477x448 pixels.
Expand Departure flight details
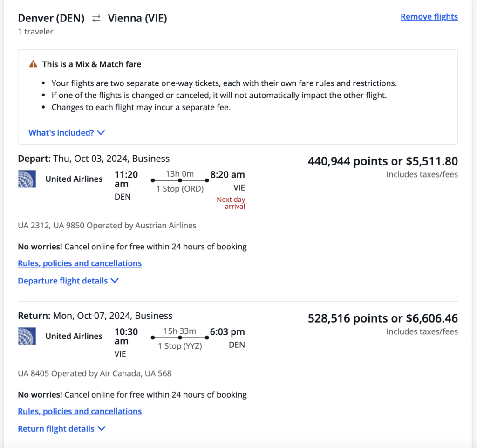pos(68,281)
